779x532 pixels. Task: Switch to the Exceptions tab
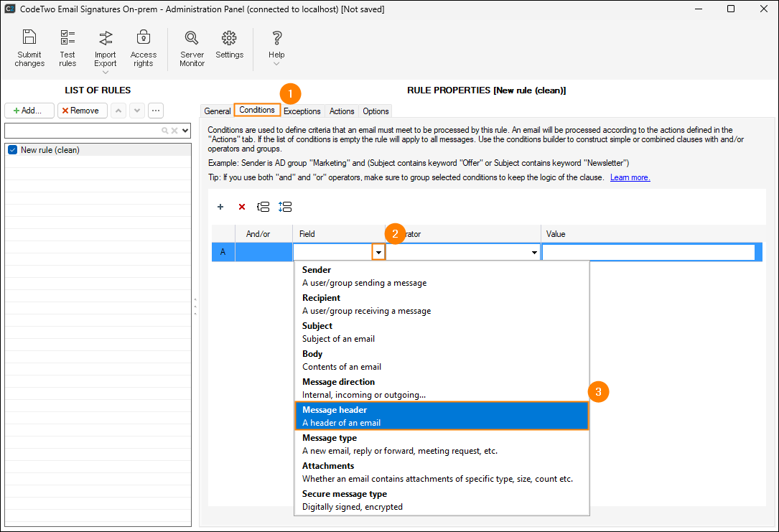tap(302, 111)
